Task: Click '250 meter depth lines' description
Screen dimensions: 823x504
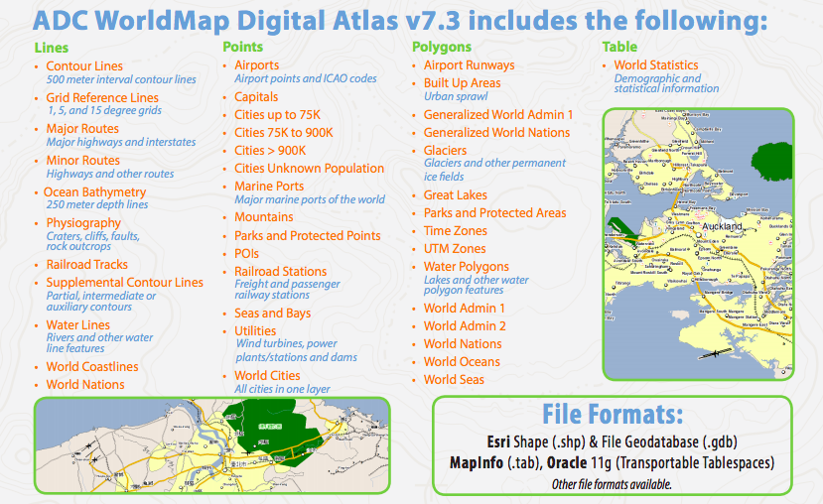Action: [97, 204]
